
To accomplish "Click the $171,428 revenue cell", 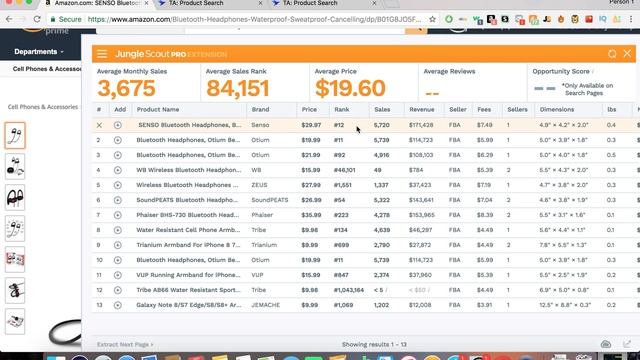I will (421, 125).
